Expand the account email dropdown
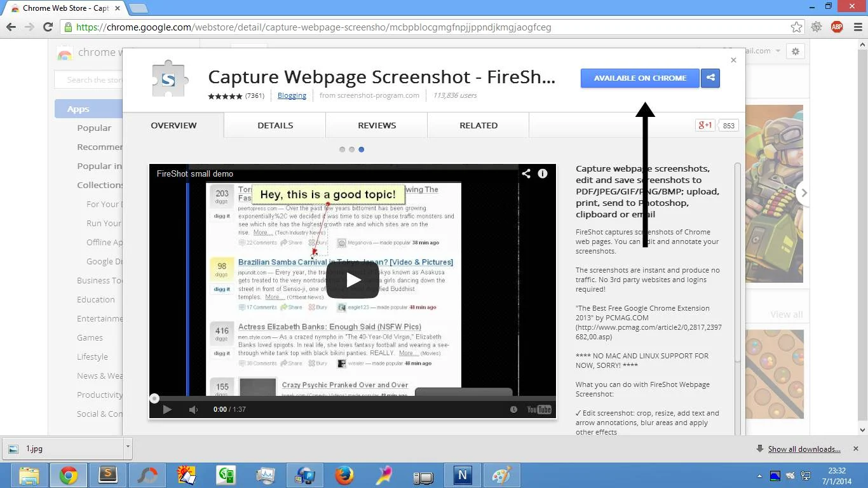This screenshot has height=488, width=868. click(778, 51)
